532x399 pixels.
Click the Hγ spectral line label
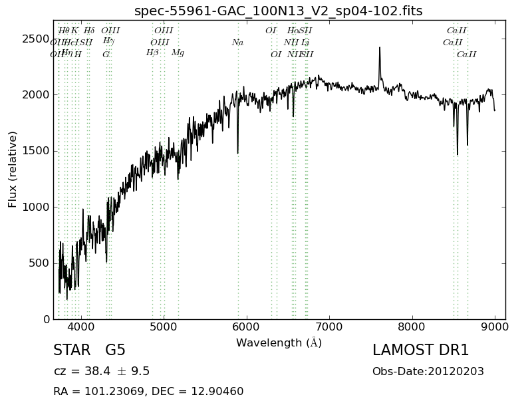point(109,41)
